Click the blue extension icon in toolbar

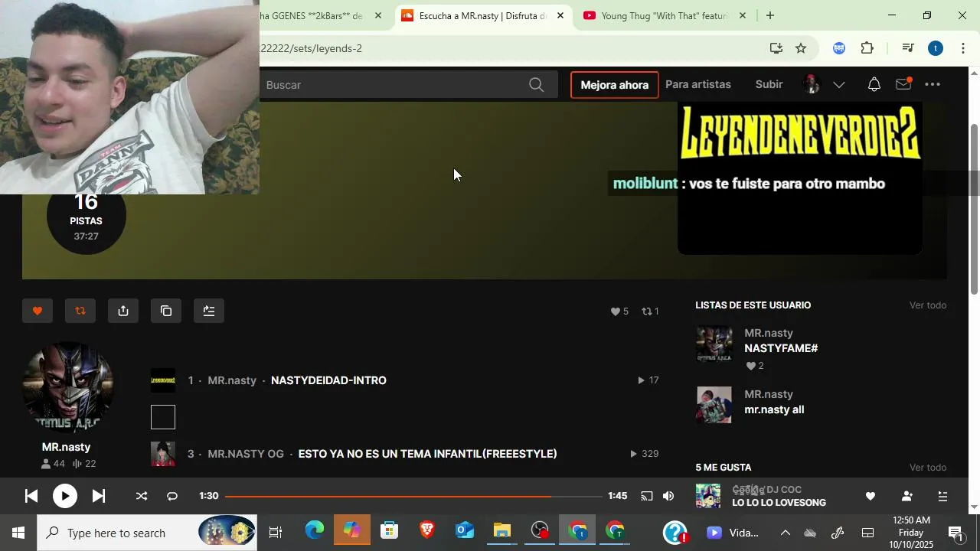(x=839, y=48)
